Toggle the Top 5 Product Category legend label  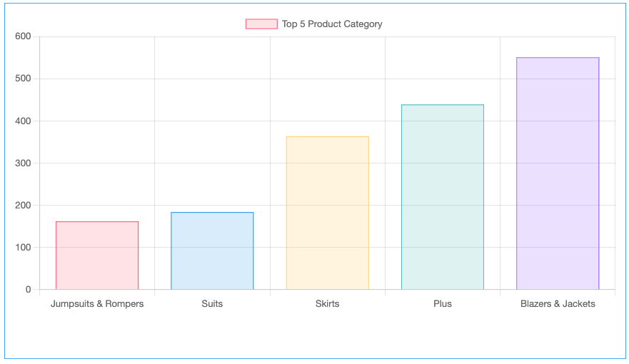tap(332, 24)
